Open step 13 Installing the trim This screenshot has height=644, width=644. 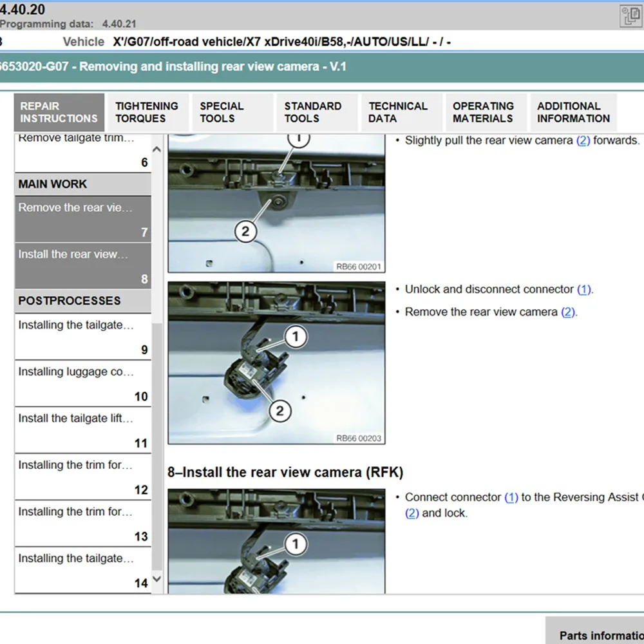83,524
